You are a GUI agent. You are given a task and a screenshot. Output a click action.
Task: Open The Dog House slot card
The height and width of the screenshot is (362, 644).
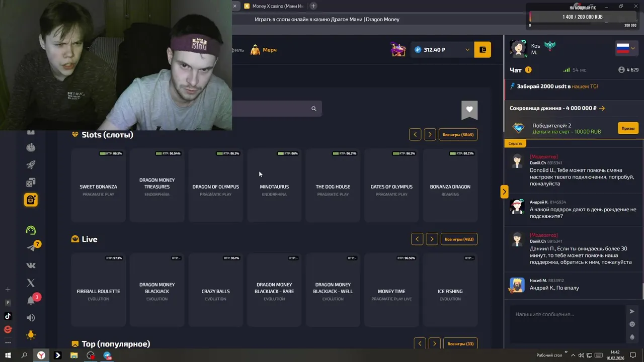(333, 186)
